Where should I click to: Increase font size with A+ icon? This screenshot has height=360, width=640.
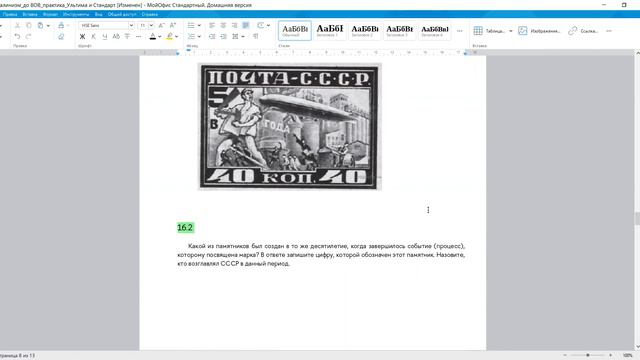173,25
